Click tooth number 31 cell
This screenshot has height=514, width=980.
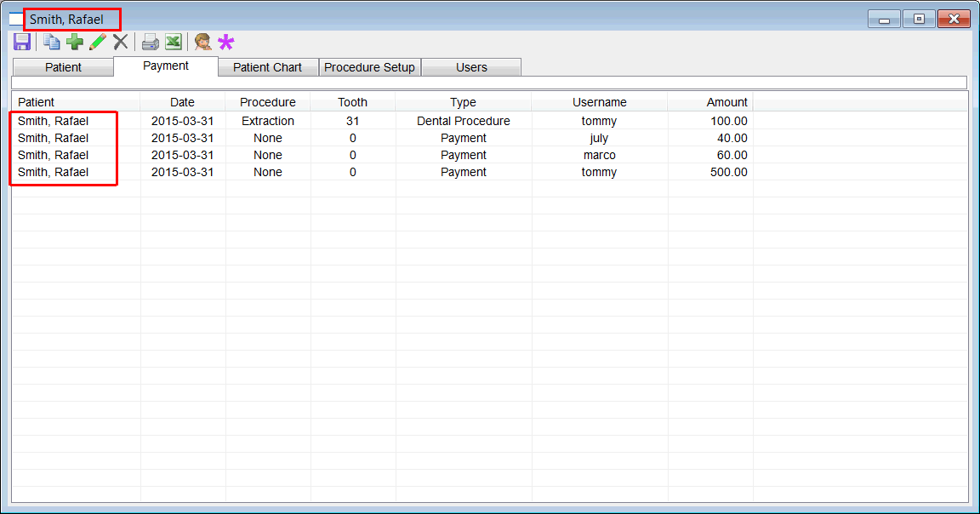tap(352, 121)
